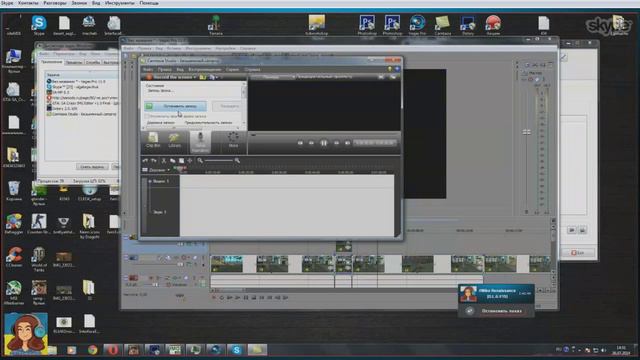The image size is (640, 360).
Task: Open Skype desktop shortcut
Action: 39,25
